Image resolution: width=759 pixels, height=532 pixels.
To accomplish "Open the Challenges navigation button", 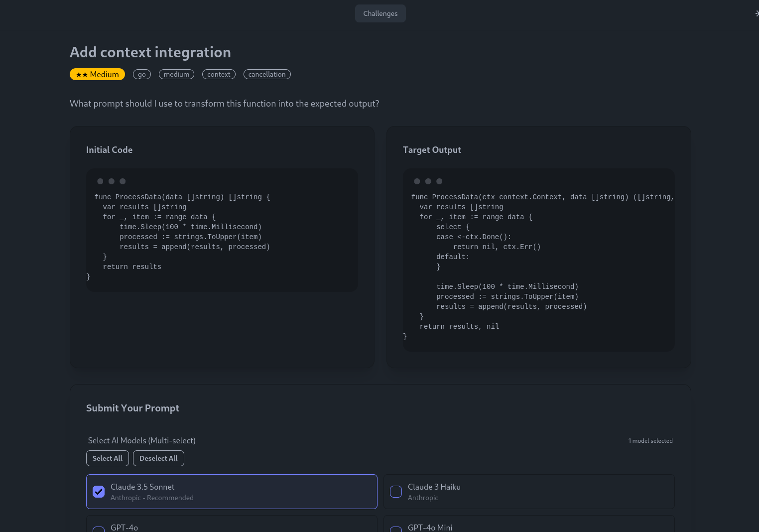I will (x=380, y=13).
